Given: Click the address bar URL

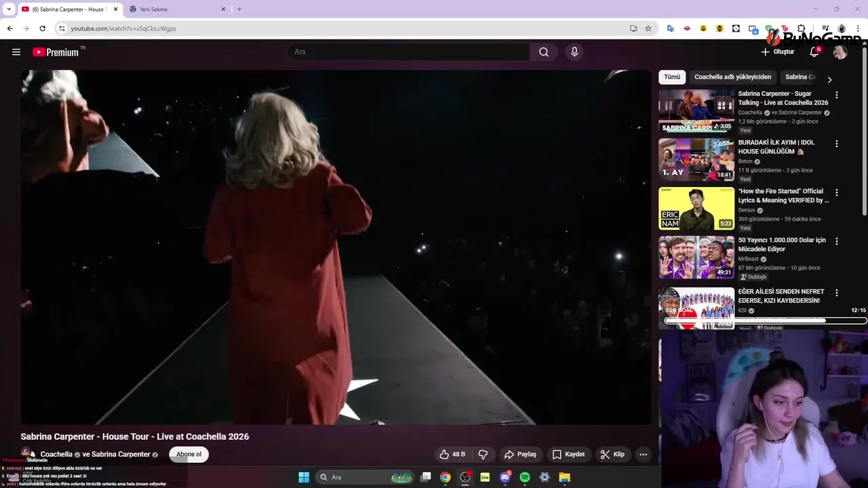Looking at the screenshot, I should [x=123, y=28].
